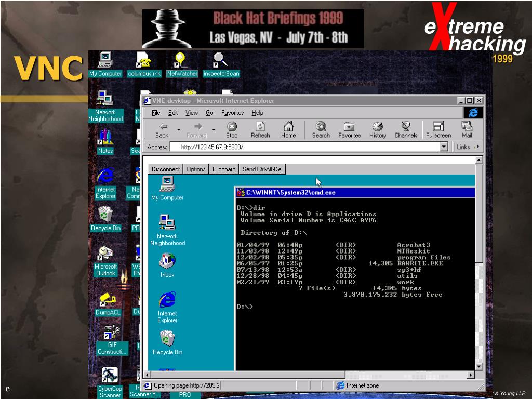Click the horizontal scrollbar right arrow
The height and width of the screenshot is (399, 532).
[x=470, y=375]
